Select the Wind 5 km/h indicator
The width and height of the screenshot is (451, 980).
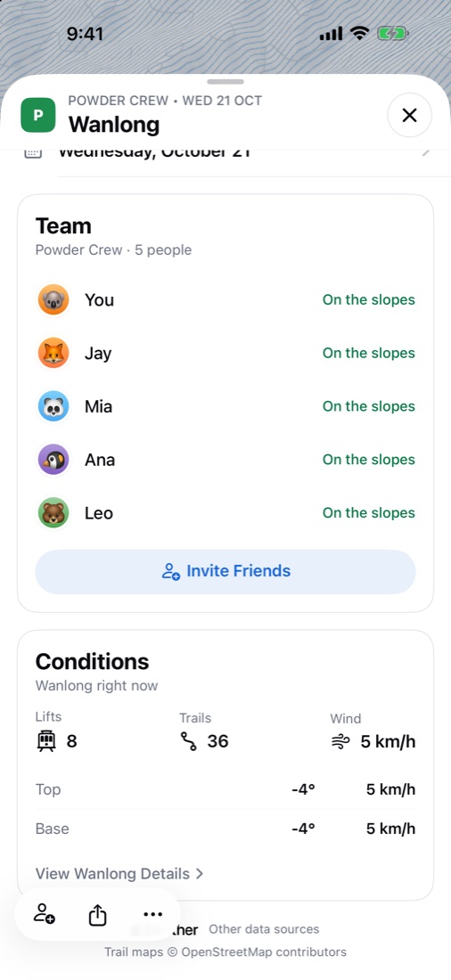[x=373, y=742]
